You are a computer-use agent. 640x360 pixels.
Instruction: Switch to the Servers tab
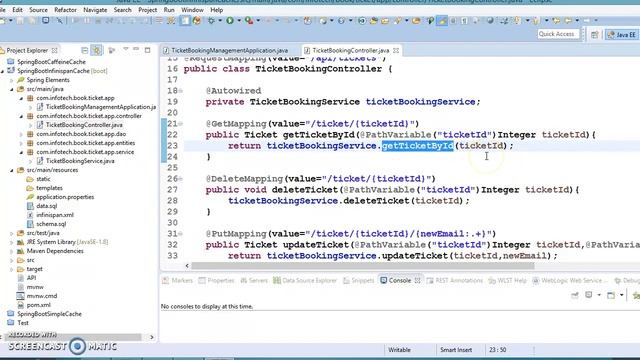[x=254, y=280]
